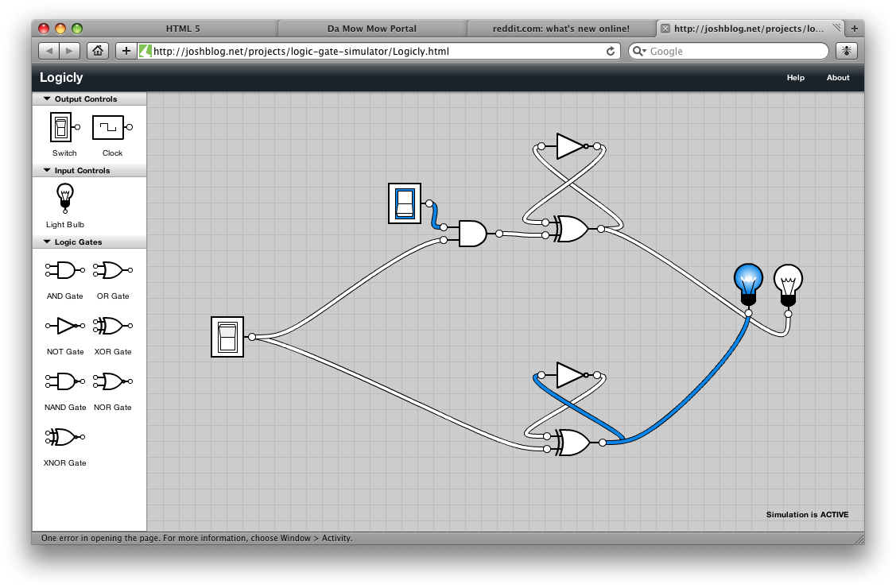Open the Da Mow Mow Portal tab

pyautogui.click(x=371, y=29)
